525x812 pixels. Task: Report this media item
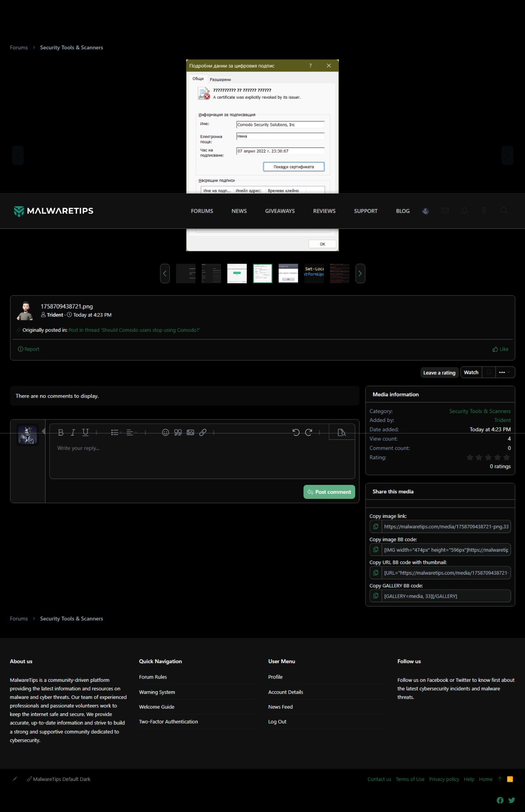[x=29, y=349]
